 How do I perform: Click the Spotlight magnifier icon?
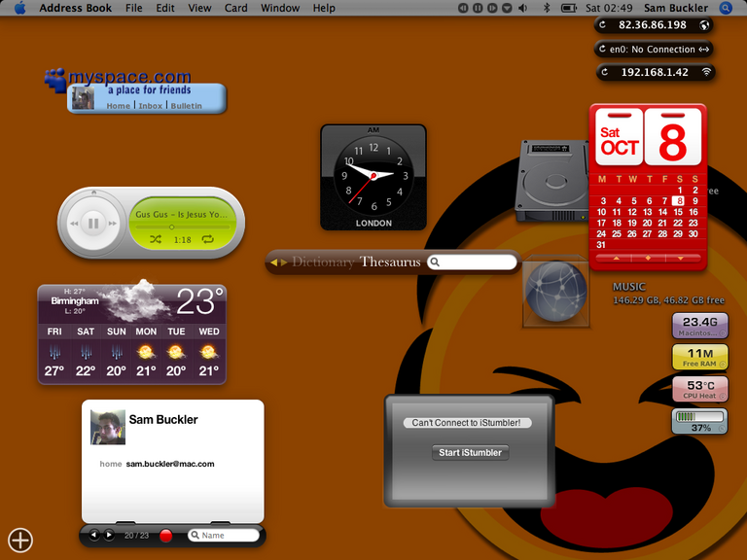[726, 8]
